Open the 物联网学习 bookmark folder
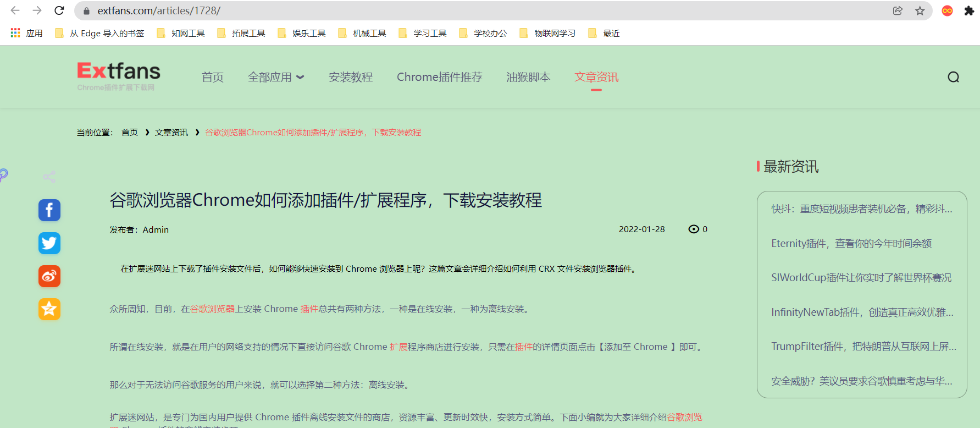Viewport: 980px width, 428px height. pyautogui.click(x=547, y=33)
